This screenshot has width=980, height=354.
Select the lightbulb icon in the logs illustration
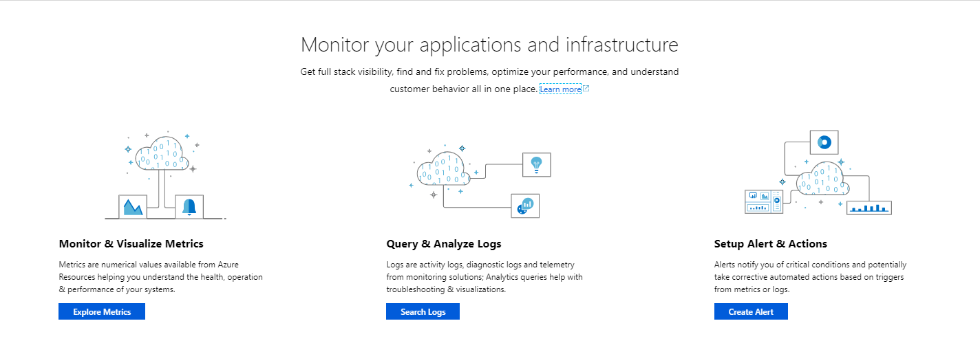pos(537,164)
